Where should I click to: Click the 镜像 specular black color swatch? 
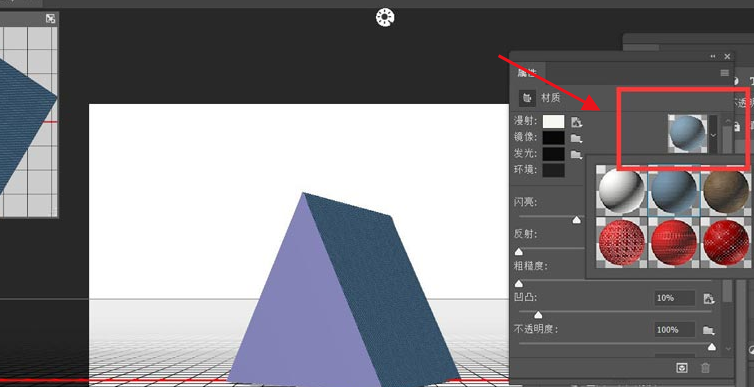click(x=553, y=138)
